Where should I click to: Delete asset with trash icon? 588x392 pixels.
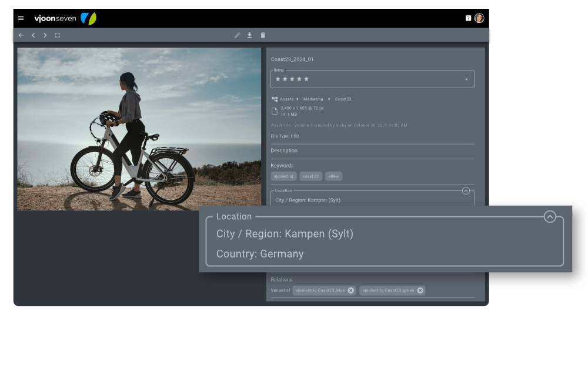coord(263,35)
